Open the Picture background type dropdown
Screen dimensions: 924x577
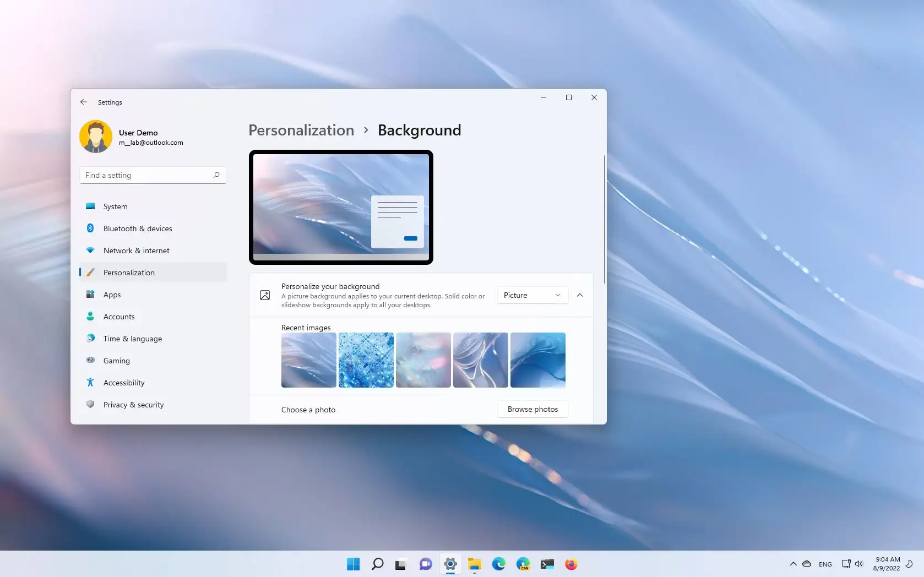(532, 295)
